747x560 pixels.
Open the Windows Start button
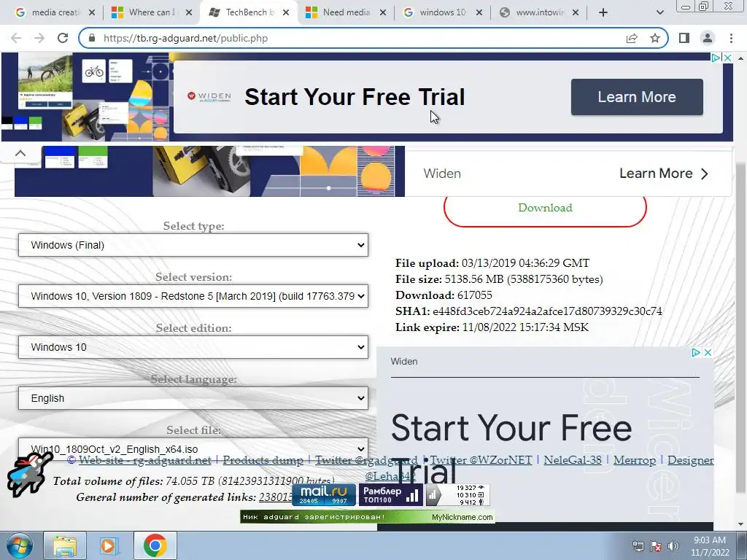[19, 545]
